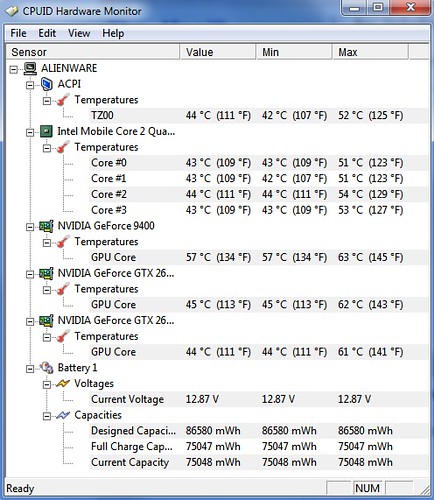Click the TZ00 max value 52 °C (125 °F)
This screenshot has height=500, width=434.
[371, 116]
